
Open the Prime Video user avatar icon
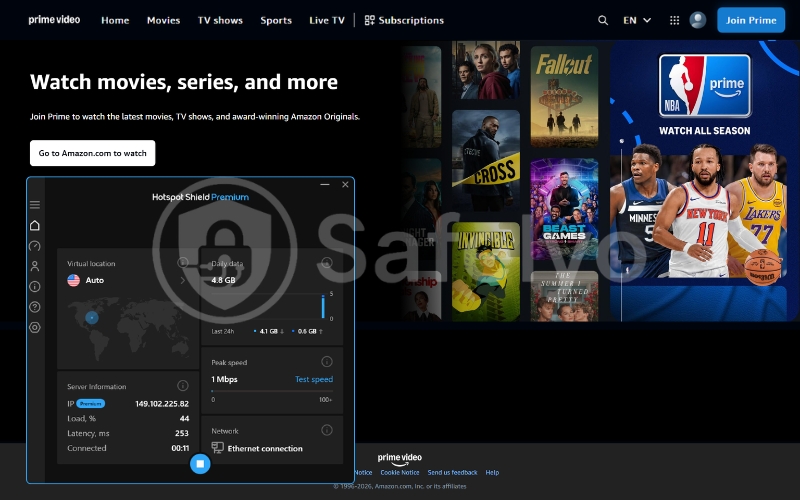click(x=697, y=20)
